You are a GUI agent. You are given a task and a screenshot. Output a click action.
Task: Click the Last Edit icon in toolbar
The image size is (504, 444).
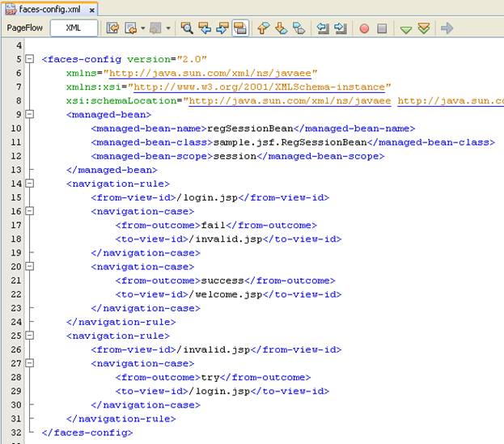pyautogui.click(x=112, y=28)
